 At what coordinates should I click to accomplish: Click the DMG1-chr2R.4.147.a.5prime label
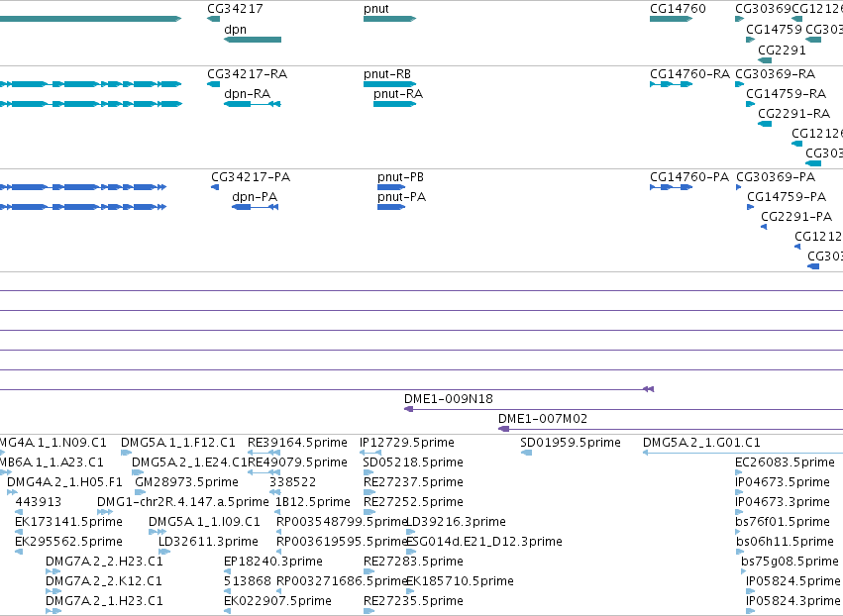click(183, 502)
